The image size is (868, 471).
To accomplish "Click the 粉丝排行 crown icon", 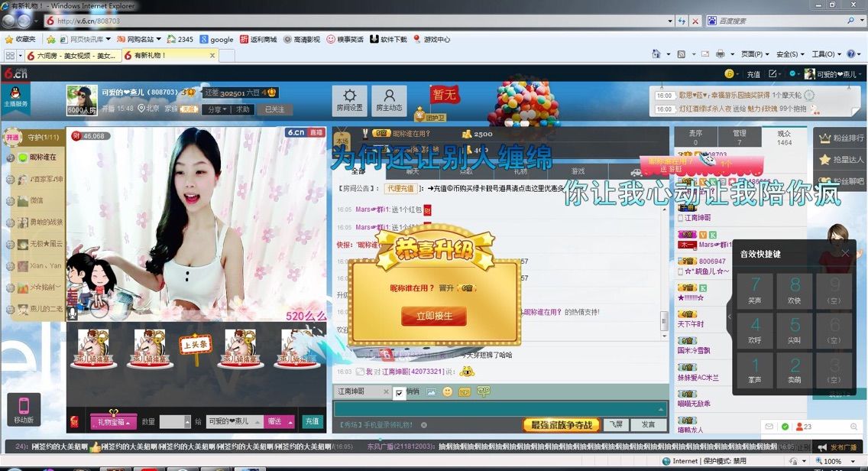I will point(824,138).
